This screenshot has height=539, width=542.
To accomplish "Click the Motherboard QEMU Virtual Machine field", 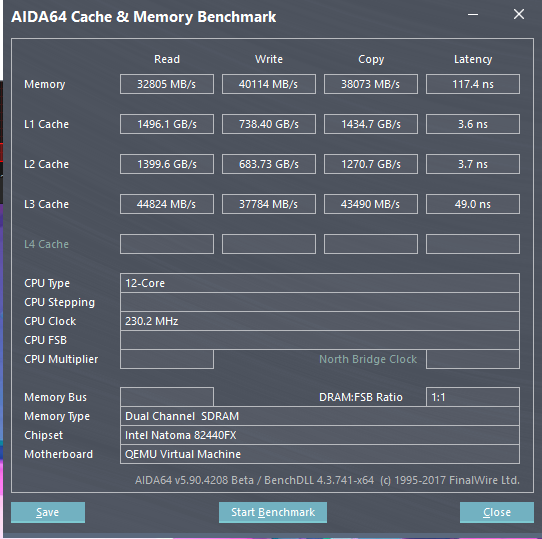I will point(320,454).
